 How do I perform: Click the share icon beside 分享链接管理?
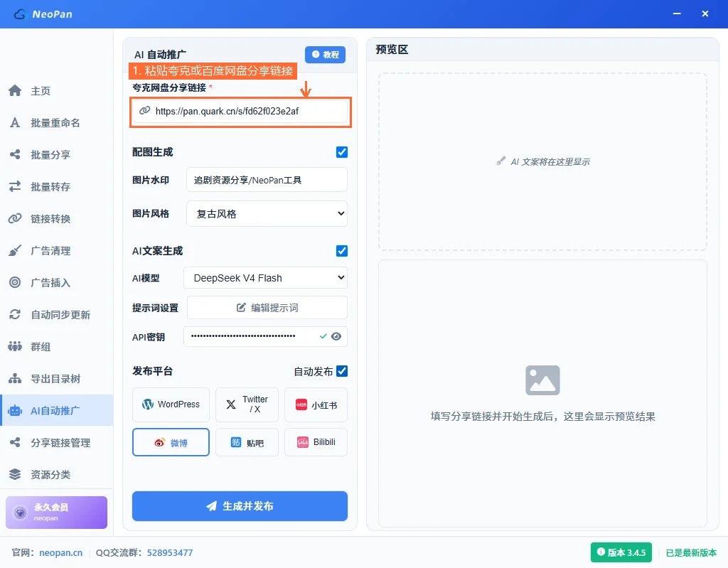(15, 443)
